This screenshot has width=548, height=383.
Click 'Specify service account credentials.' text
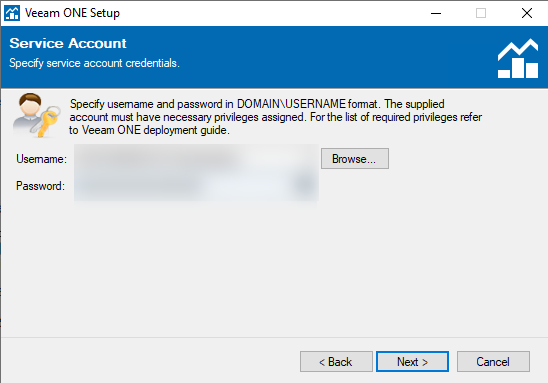tap(94, 63)
